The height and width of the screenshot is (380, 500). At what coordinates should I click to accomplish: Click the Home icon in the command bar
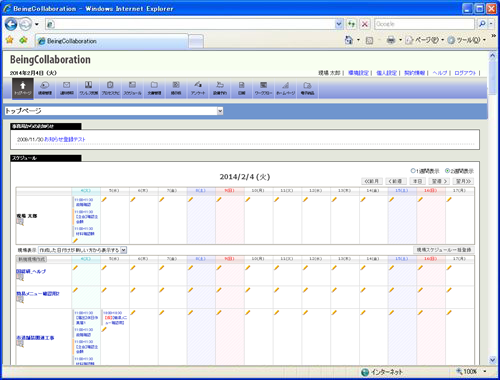click(349, 40)
